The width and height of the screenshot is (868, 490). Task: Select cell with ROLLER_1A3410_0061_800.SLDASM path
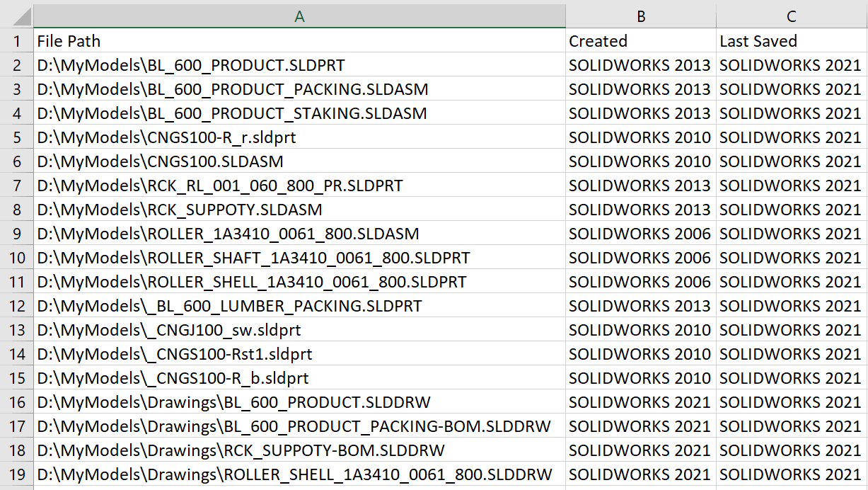299,234
